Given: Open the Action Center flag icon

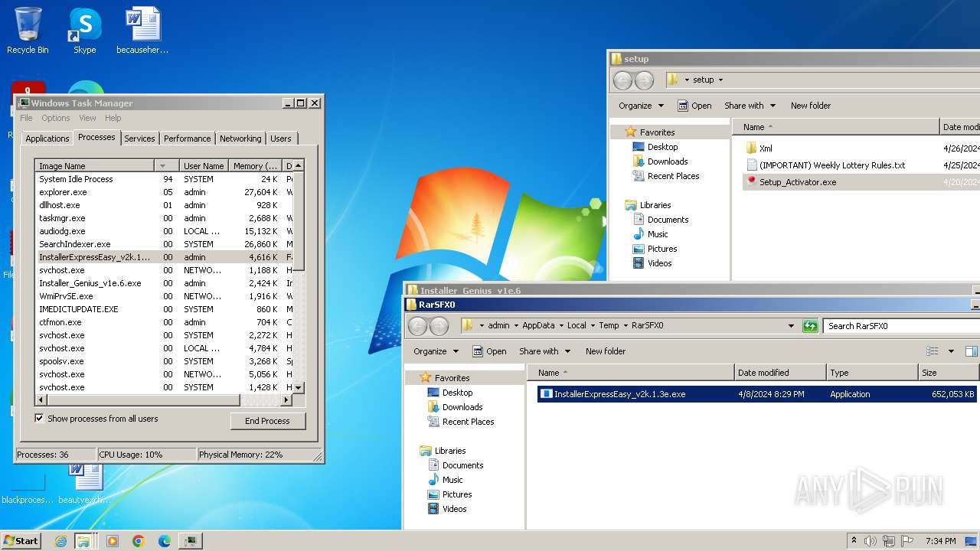Looking at the screenshot, I should [908, 541].
